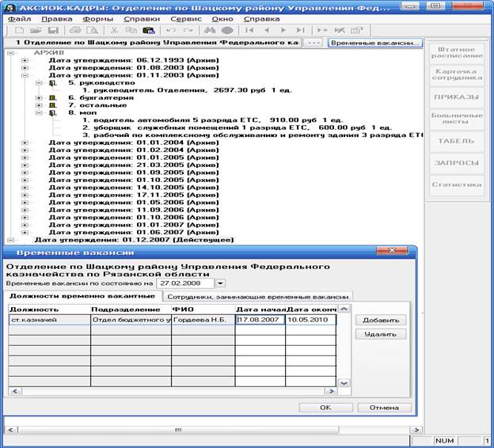The height and width of the screenshot is (448, 494).
Task: Collapse the '8. моп' tree node
Action: point(39,113)
